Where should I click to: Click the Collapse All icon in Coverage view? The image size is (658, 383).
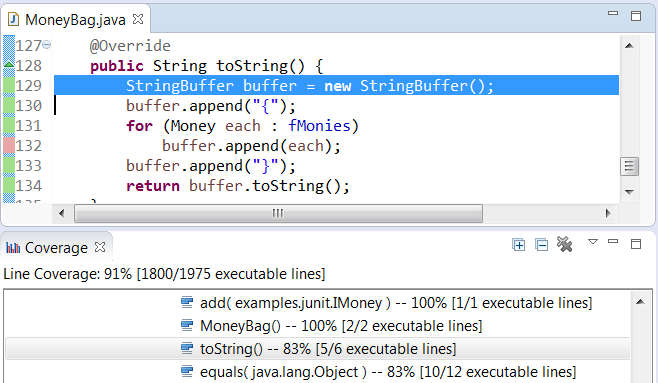(x=542, y=245)
